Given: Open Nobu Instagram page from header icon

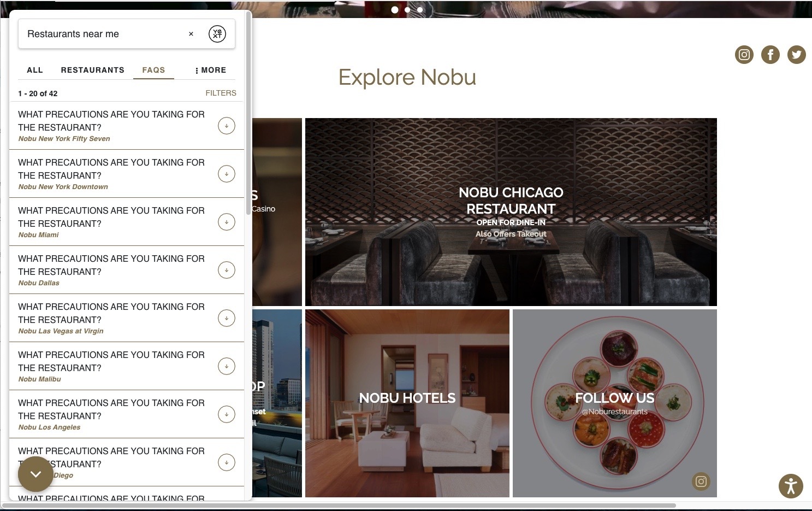Looking at the screenshot, I should tap(744, 55).
